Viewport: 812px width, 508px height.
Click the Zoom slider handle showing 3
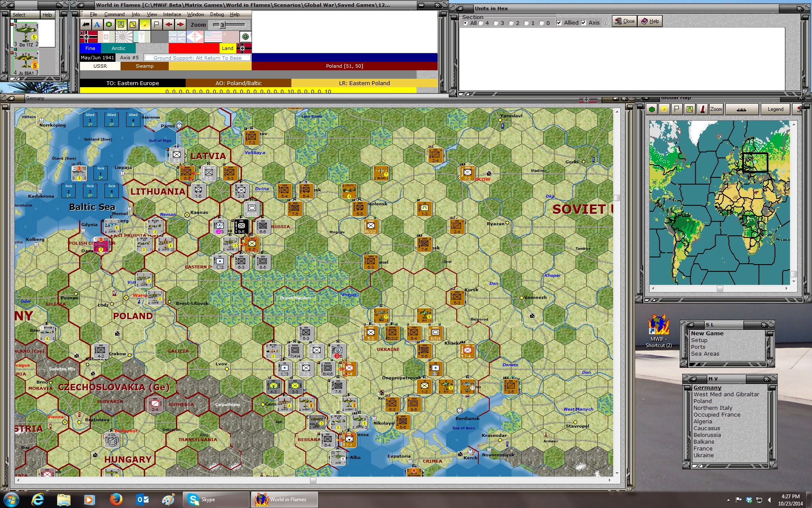pos(222,25)
